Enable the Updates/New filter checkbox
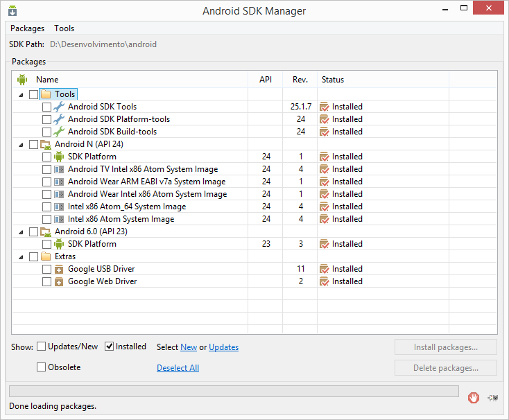509x420 pixels. click(42, 347)
